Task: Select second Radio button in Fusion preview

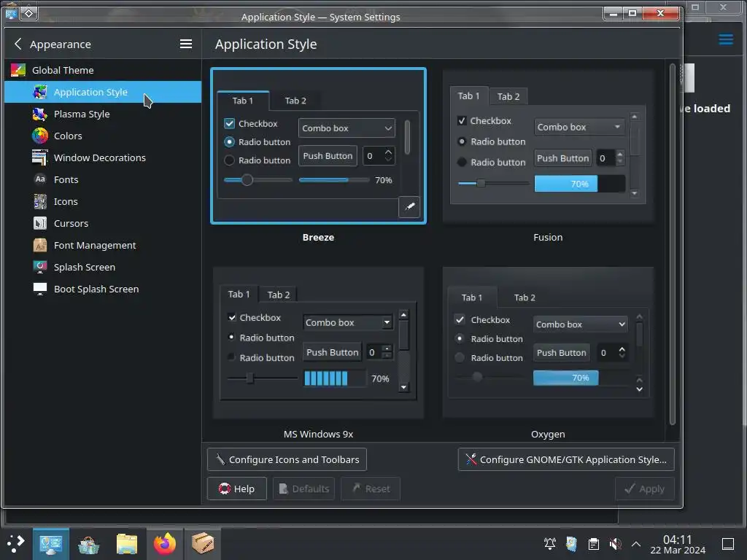Action: point(462,162)
